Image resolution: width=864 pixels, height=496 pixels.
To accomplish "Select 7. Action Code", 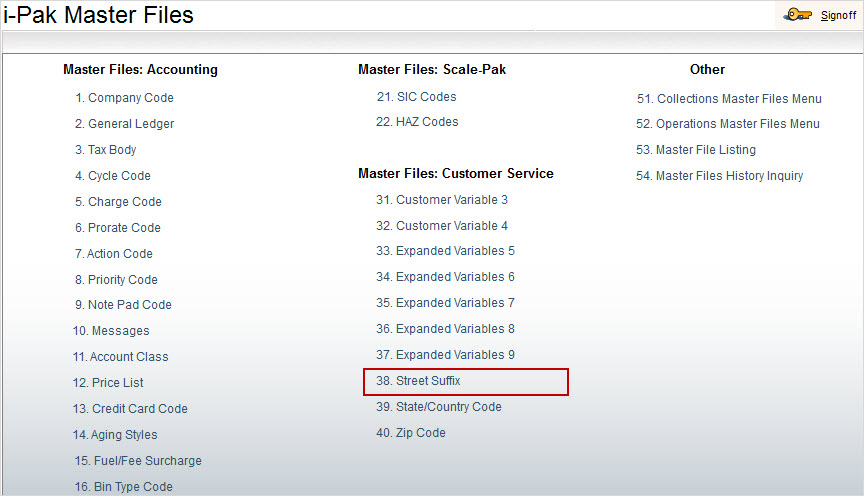I will pos(114,254).
